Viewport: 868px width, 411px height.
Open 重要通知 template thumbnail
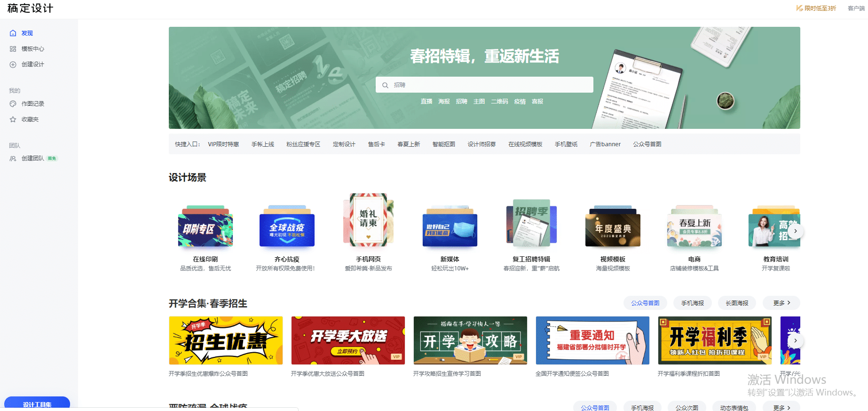point(592,340)
